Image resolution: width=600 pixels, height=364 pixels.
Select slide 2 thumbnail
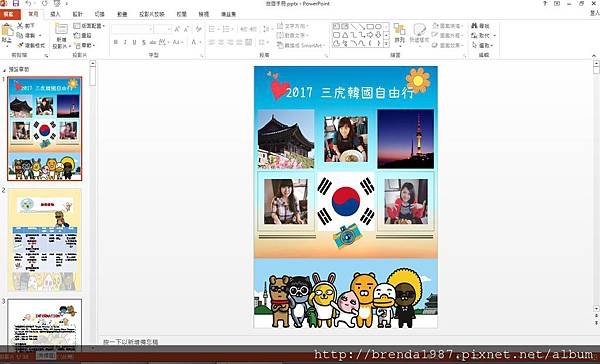(45, 240)
